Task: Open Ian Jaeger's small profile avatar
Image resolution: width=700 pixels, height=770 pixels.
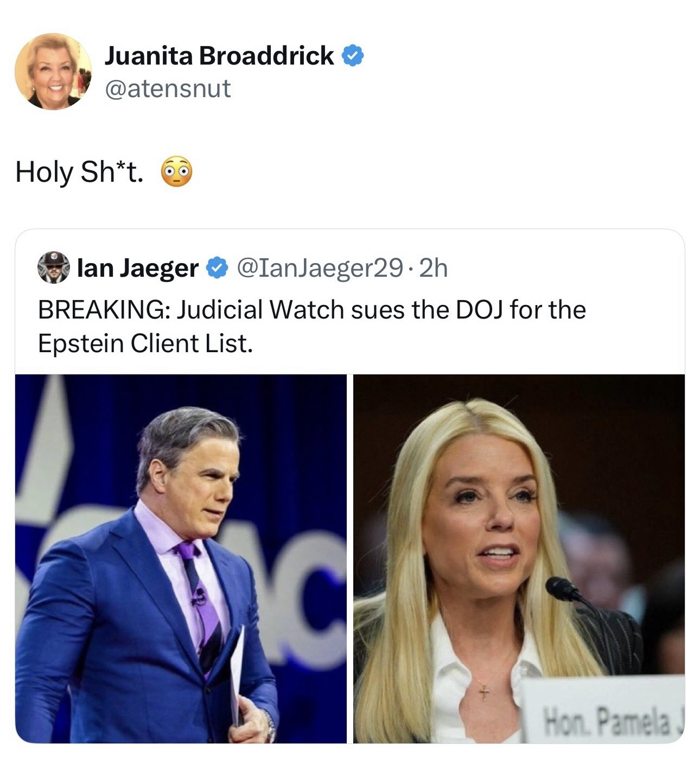Action: coord(53,267)
